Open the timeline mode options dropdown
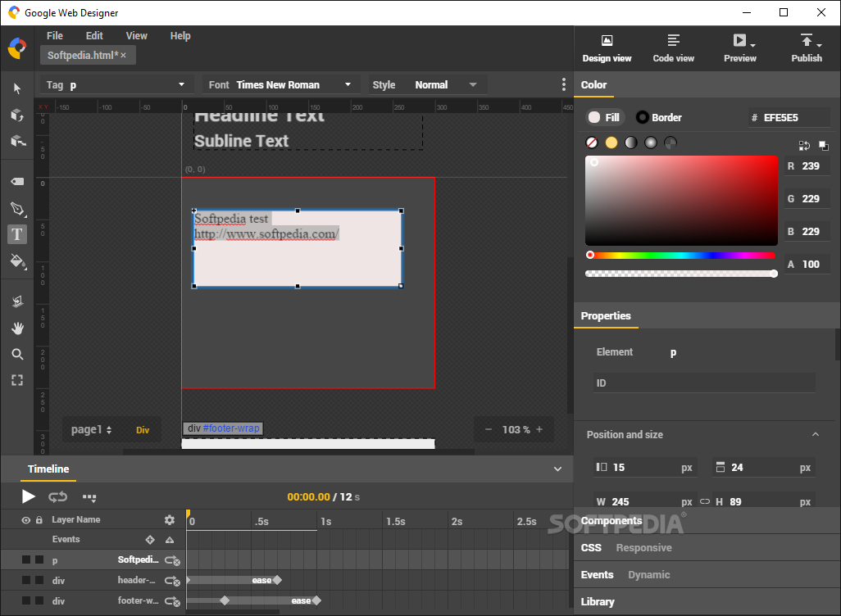841x616 pixels. coord(89,497)
